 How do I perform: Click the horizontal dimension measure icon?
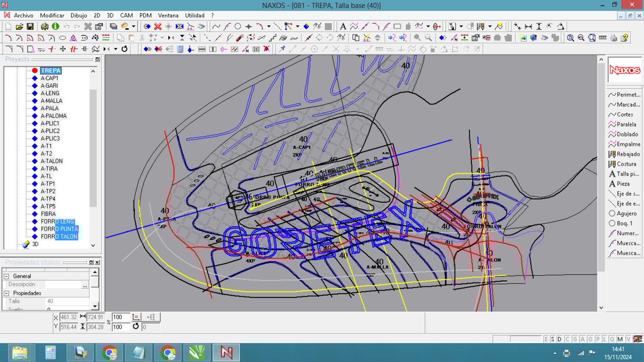point(528,27)
